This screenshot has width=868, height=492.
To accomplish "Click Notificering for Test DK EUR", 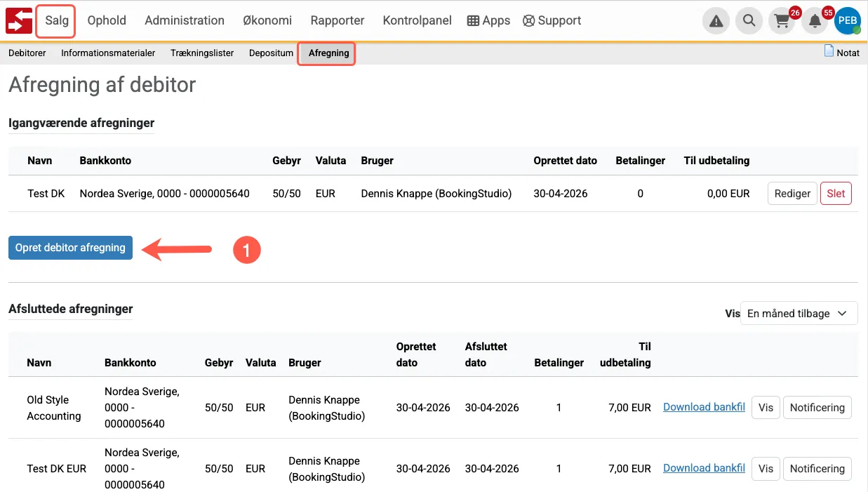I will coord(817,469).
